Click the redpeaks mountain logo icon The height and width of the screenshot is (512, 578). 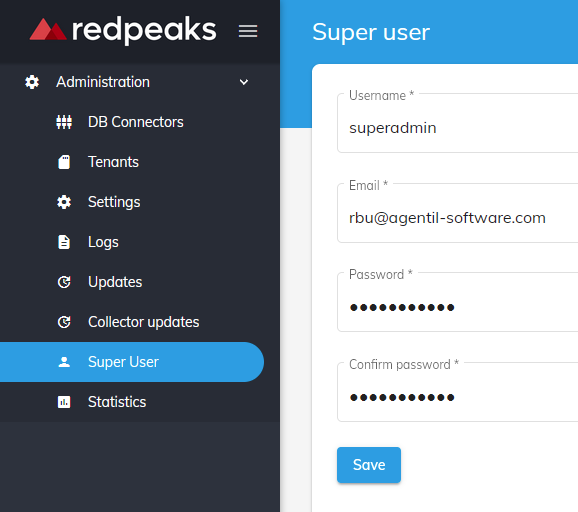pyautogui.click(x=48, y=29)
